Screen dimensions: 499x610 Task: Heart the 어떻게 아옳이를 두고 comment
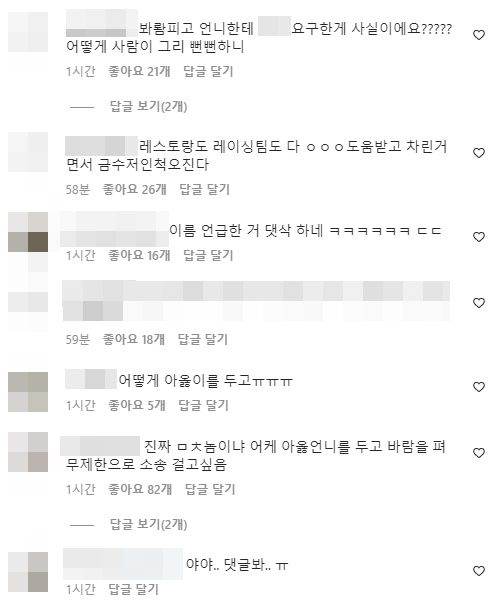pyautogui.click(x=479, y=387)
